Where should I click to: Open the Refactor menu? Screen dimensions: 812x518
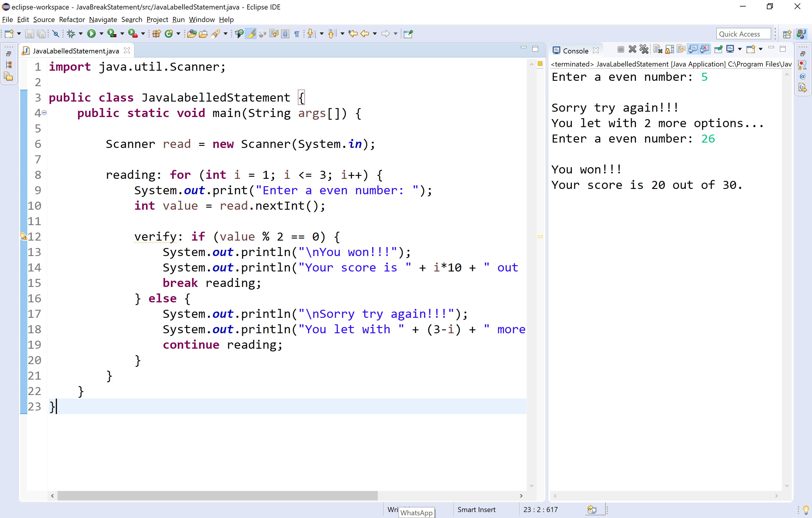72,20
